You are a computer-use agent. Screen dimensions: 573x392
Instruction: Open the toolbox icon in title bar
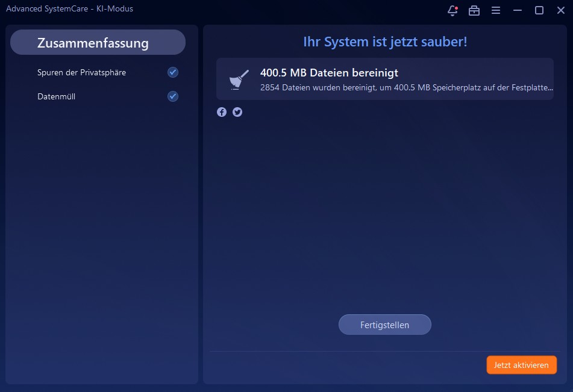point(474,11)
